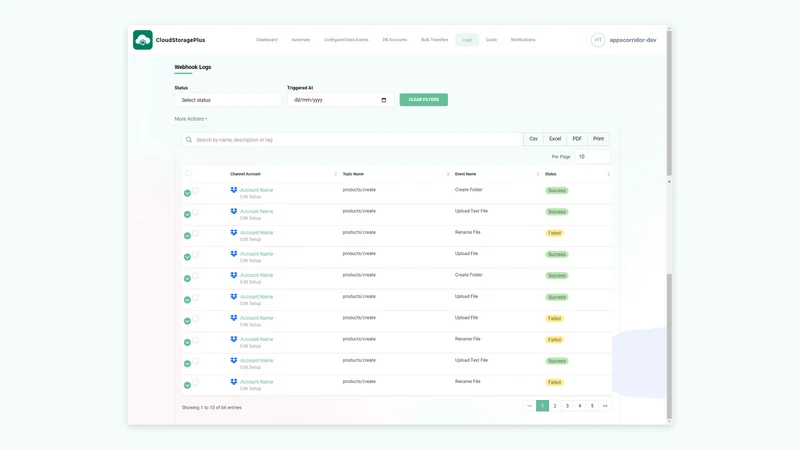Click the search by name, description or tag field

click(x=352, y=140)
